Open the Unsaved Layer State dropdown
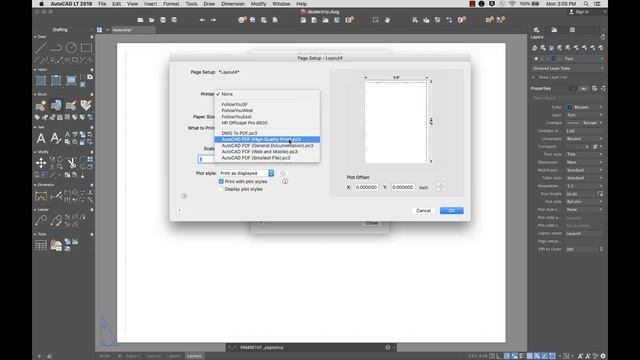The height and width of the screenshot is (360, 640). click(567, 69)
